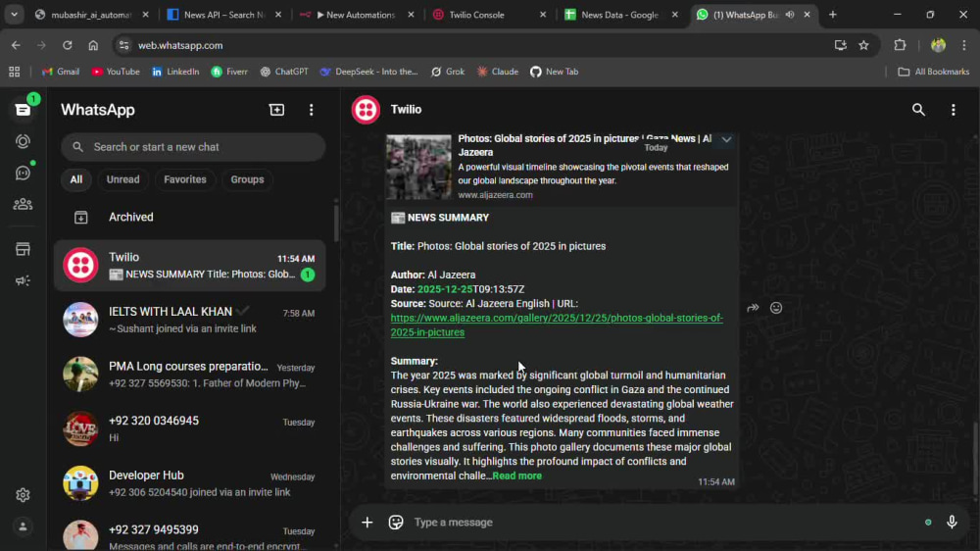Click the Search or start new chat field

click(x=193, y=147)
